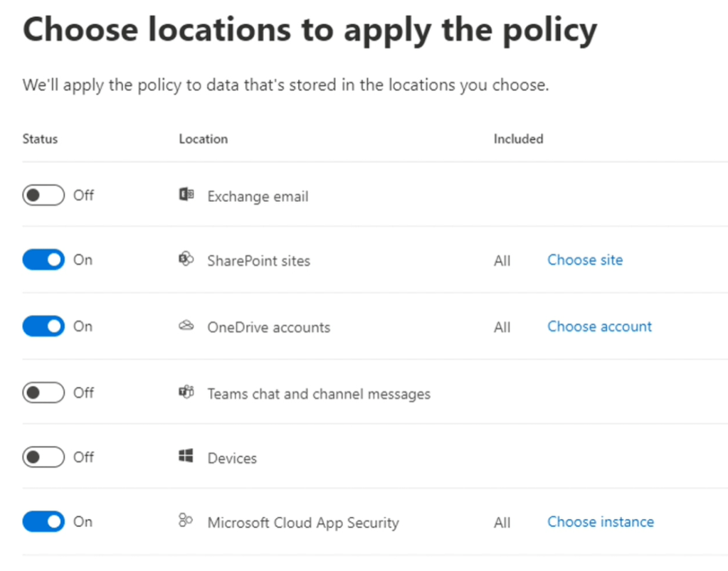
Task: Open the Choose site link
Action: point(584,260)
